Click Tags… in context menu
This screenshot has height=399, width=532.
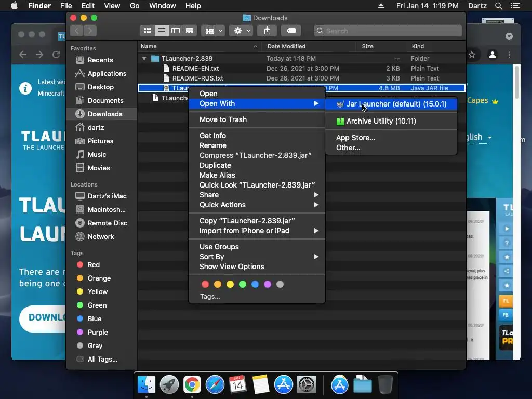pos(210,297)
